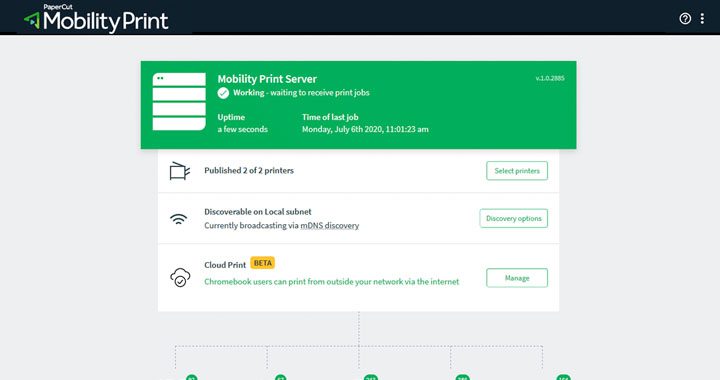Click the 'Published 2 of 2 printers' text
720x380 pixels.
(249, 170)
